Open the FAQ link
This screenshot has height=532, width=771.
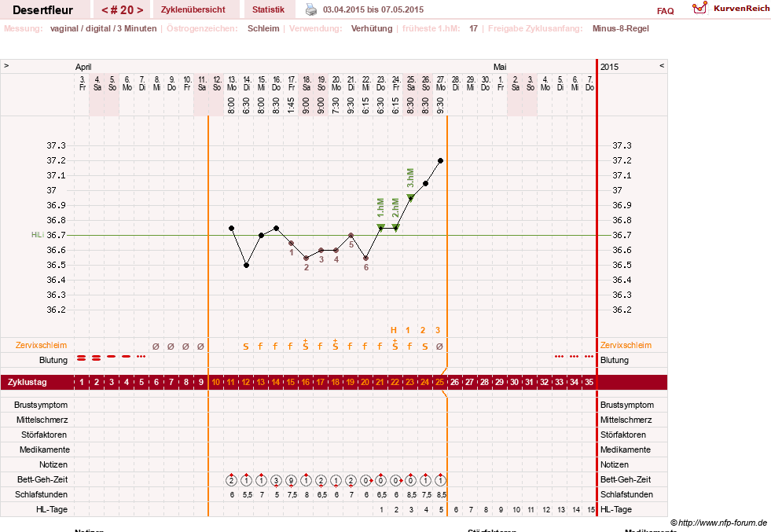(x=665, y=11)
